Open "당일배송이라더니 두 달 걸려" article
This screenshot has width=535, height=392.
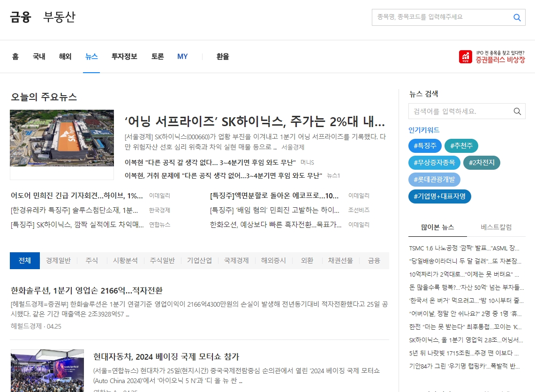click(466, 261)
